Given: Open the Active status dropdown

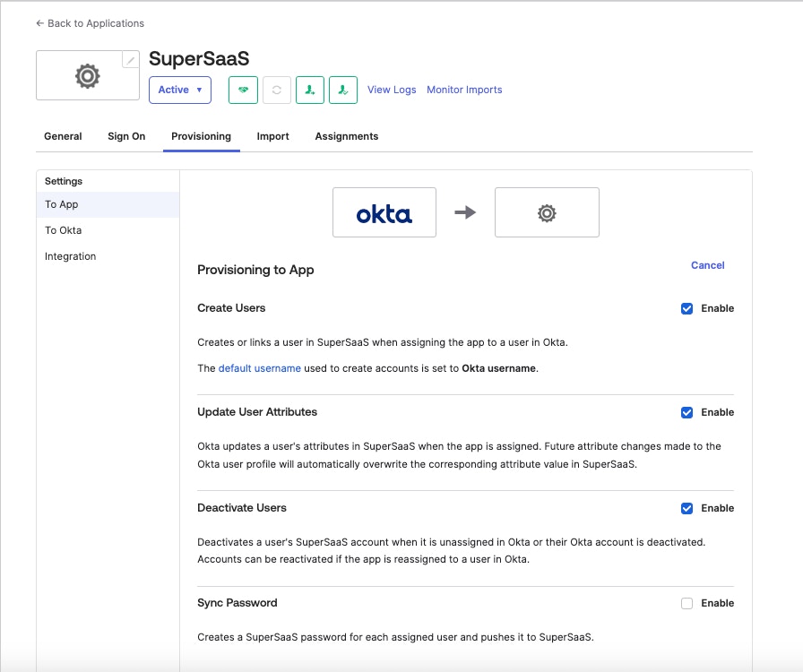Looking at the screenshot, I should 180,90.
